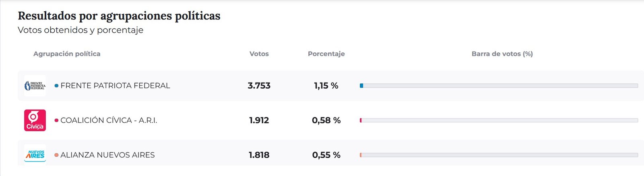Screen dimensions: 644x176
Task: Click the Resultados por agrupaciones políticas heading
Action: (119, 16)
